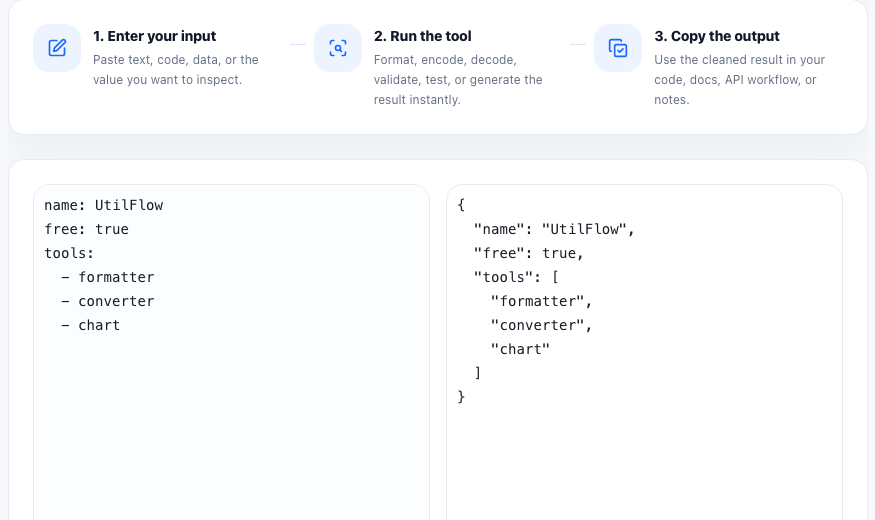
Task: Click the '- converter' YAML list item
Action: pyautogui.click(x=108, y=301)
